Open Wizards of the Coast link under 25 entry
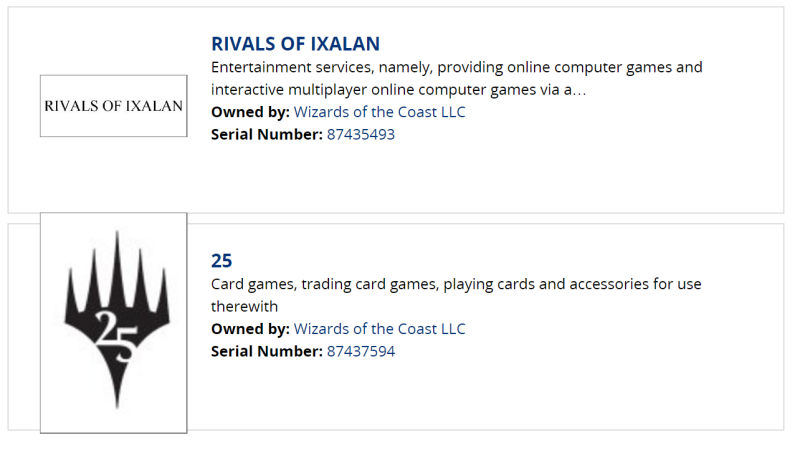Viewport: 800px width, 450px height. (x=380, y=329)
